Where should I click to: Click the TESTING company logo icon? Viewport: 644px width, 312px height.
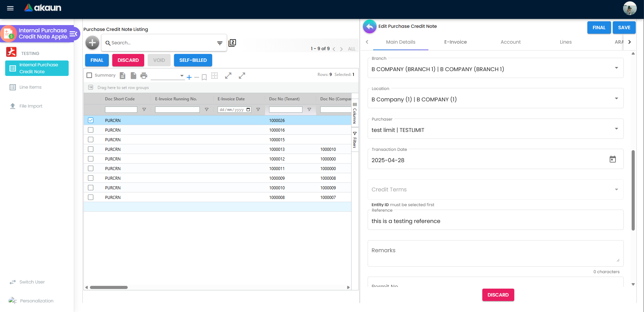(11, 52)
